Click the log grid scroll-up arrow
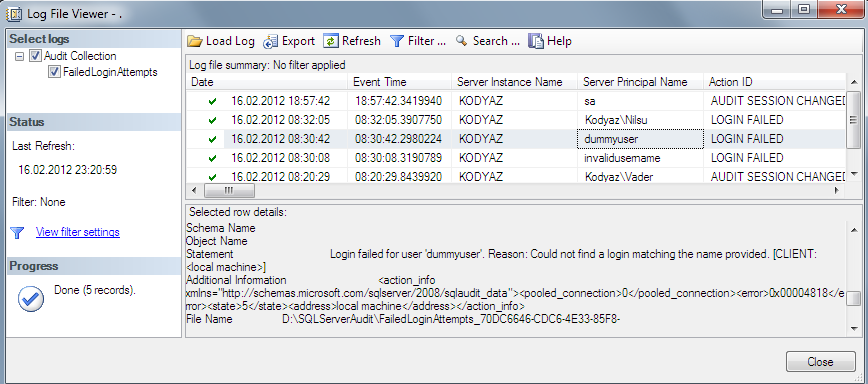The height and width of the screenshot is (384, 868). [x=853, y=82]
